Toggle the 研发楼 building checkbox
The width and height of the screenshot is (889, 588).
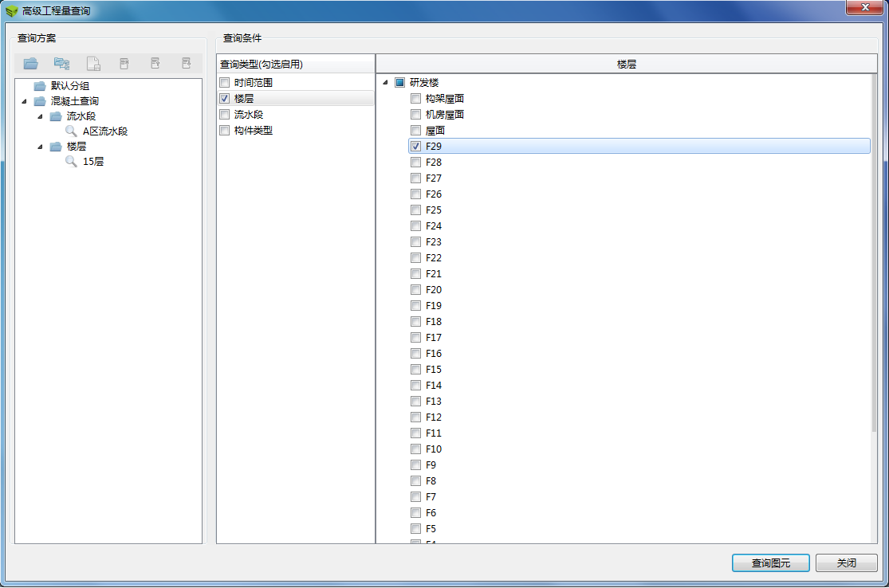click(399, 83)
